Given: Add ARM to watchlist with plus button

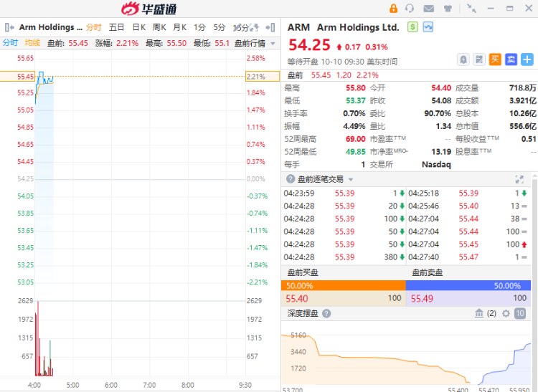Looking at the screenshot, I should [527, 59].
